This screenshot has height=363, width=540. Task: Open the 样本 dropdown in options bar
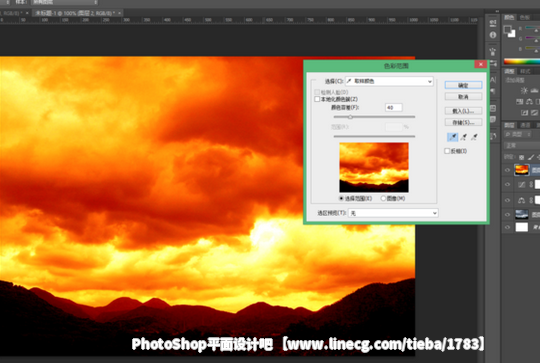point(64,2)
